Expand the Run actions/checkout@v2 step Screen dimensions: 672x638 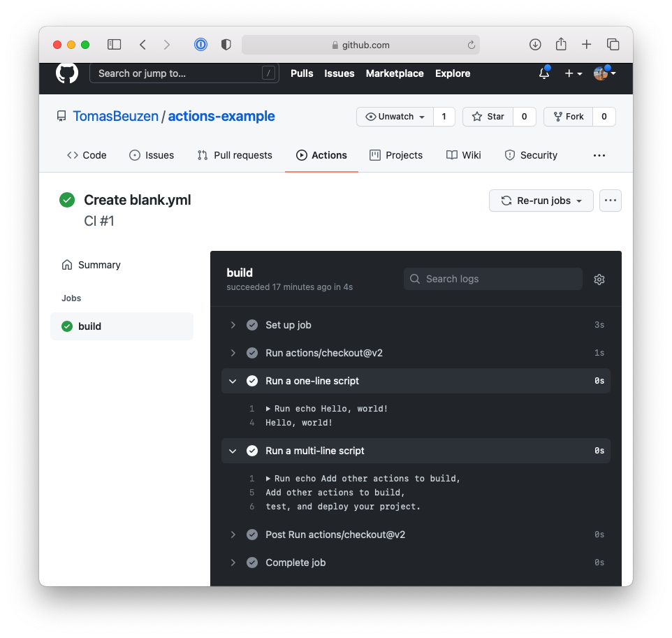click(x=233, y=353)
